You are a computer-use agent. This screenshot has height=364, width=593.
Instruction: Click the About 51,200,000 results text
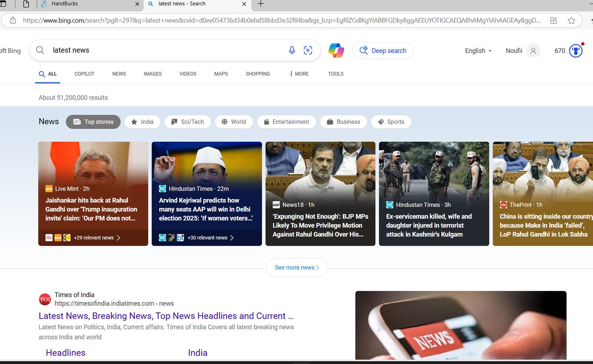point(73,97)
